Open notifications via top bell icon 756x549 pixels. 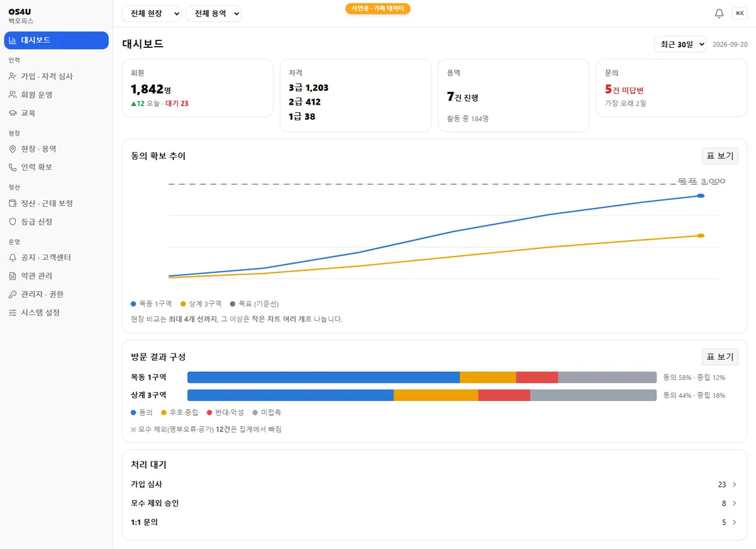point(719,14)
